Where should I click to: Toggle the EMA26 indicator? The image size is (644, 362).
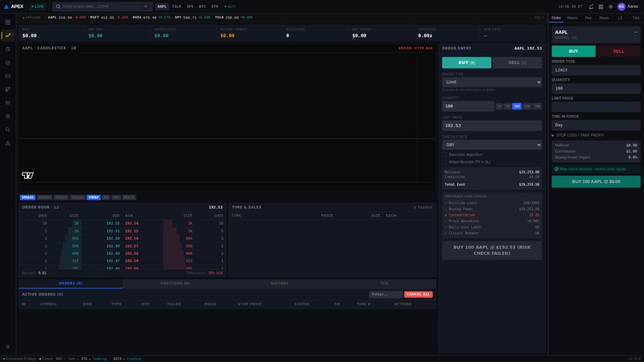(x=78, y=197)
